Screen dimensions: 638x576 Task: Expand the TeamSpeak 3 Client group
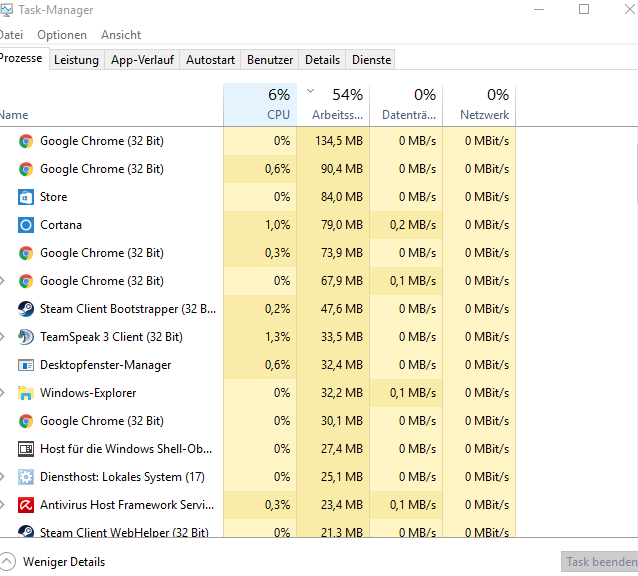point(3,337)
